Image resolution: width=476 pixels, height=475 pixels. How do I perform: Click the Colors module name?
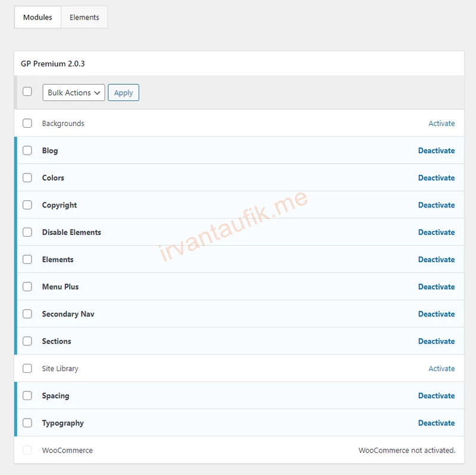click(x=53, y=178)
